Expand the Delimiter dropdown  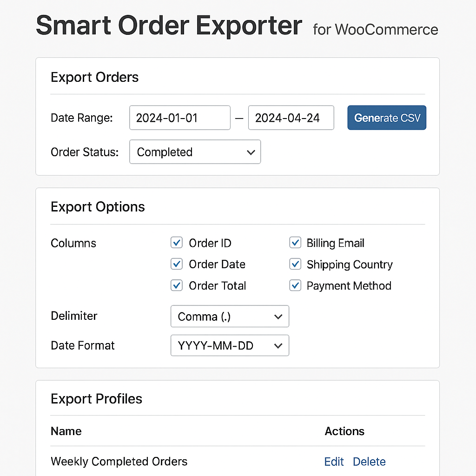(x=230, y=317)
